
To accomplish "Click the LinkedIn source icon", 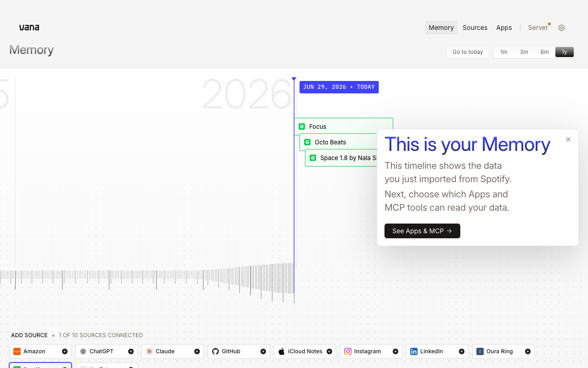I will tap(414, 351).
